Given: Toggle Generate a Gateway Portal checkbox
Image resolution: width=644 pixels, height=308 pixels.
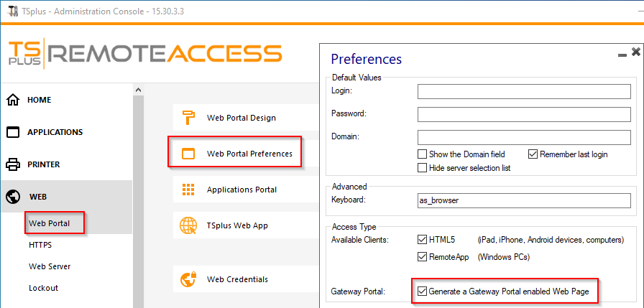Looking at the screenshot, I should [x=423, y=291].
